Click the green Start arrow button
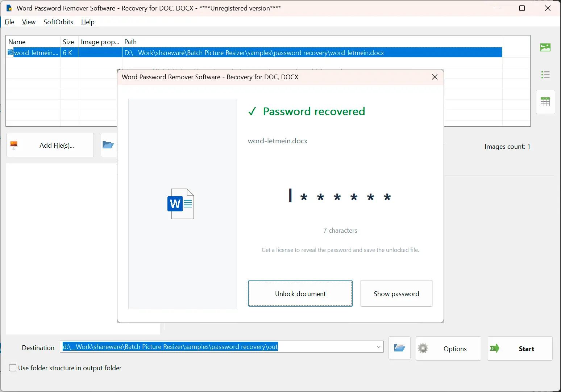Image resolution: width=561 pixels, height=392 pixels. (x=520, y=349)
